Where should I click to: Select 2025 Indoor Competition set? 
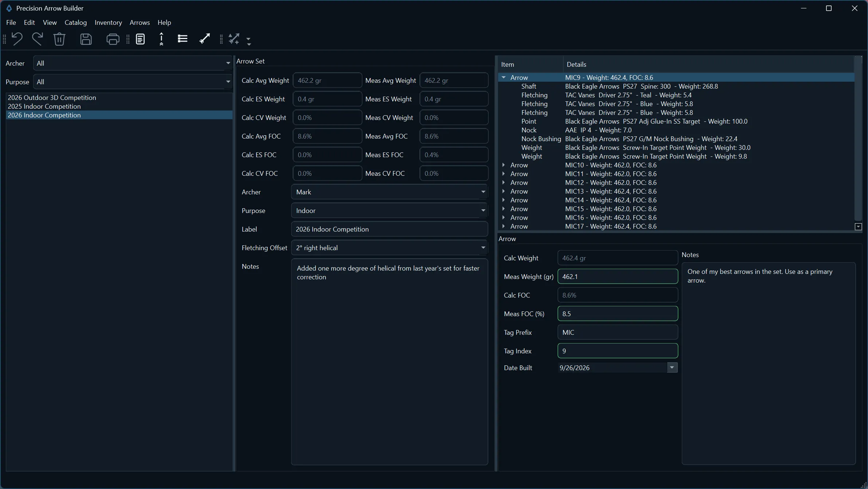119,106
